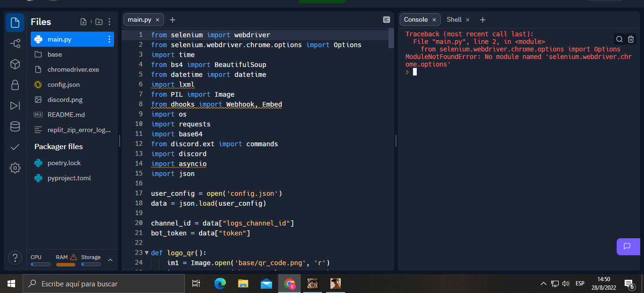This screenshot has height=293, width=644.
Task: Click the ESP language indicator
Action: point(580,284)
